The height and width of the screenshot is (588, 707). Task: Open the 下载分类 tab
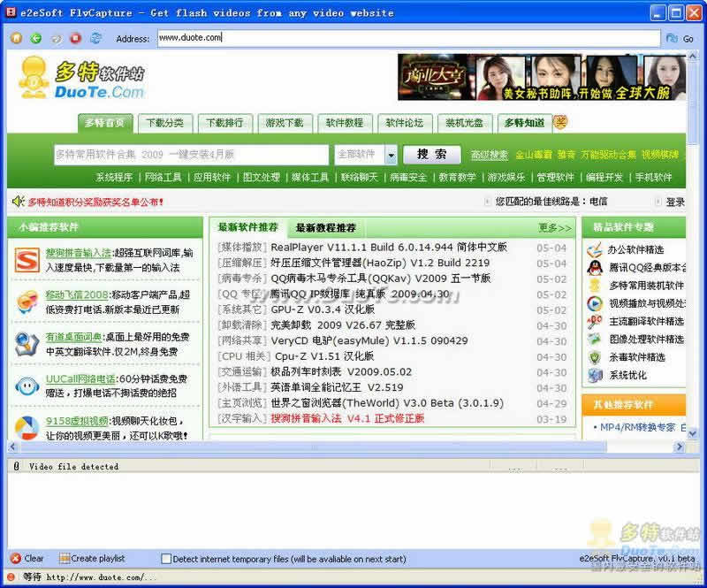tap(165, 123)
